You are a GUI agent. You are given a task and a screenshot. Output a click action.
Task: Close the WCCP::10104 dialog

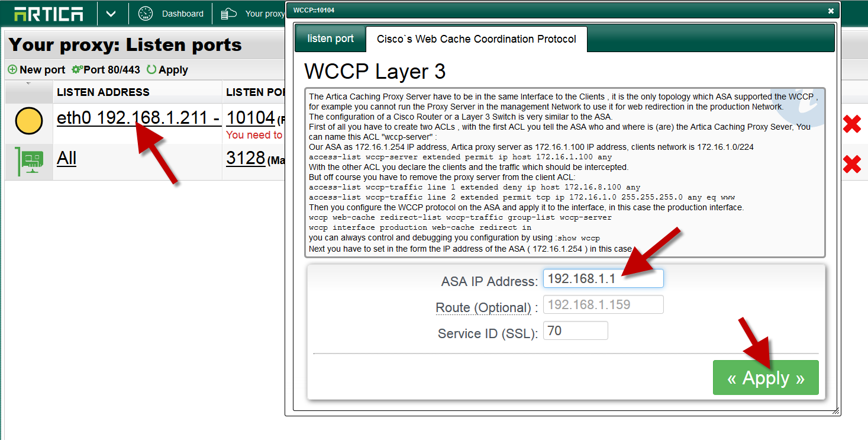tap(831, 11)
